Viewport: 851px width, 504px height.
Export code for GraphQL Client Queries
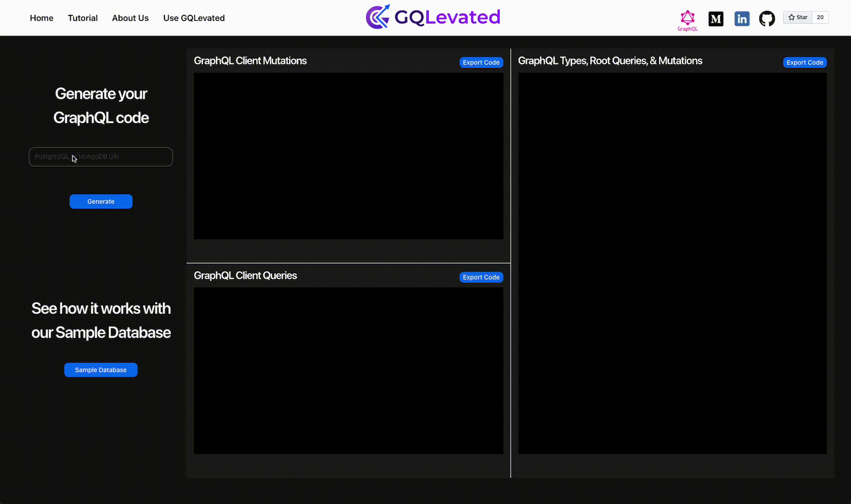pyautogui.click(x=481, y=277)
